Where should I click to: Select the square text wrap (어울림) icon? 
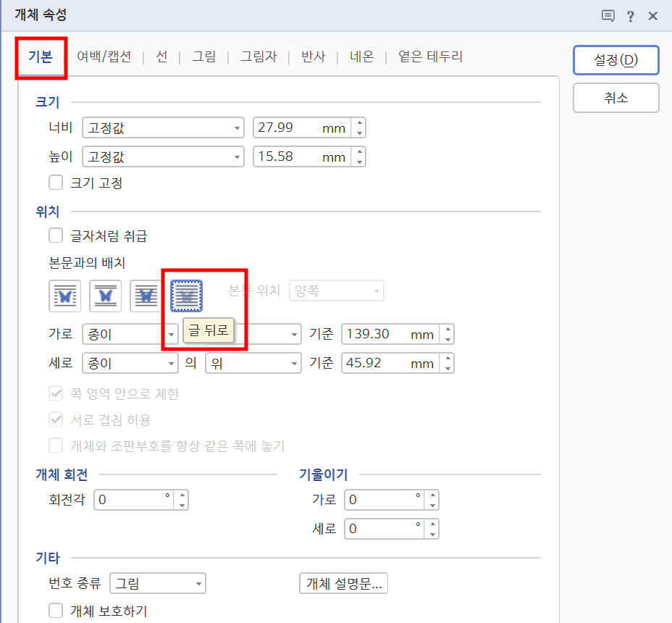coord(64,296)
